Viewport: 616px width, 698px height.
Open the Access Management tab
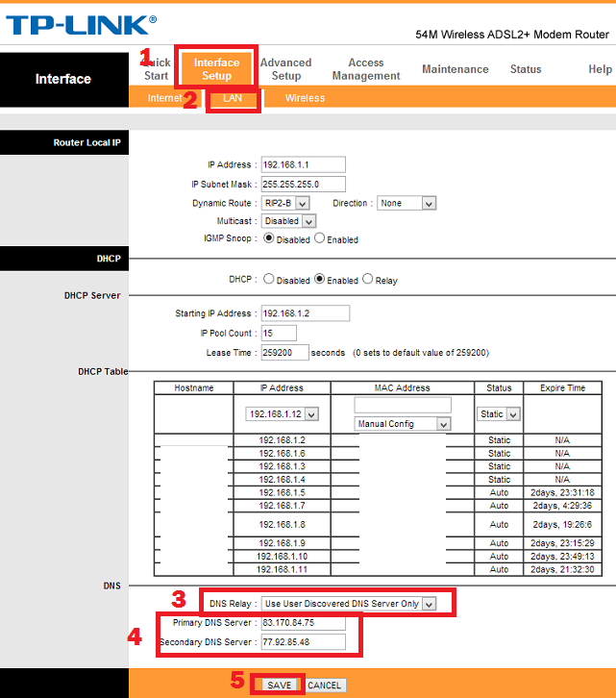pos(366,69)
